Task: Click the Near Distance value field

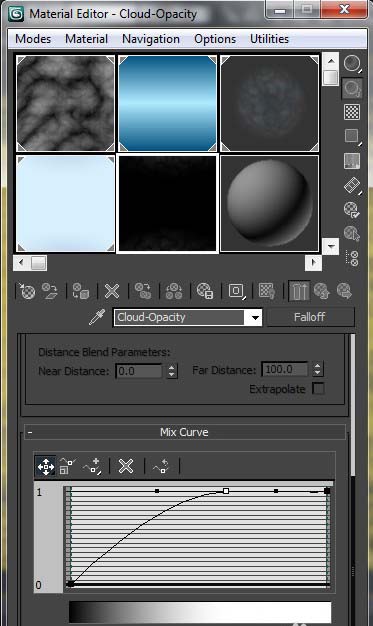Action: [x=139, y=371]
